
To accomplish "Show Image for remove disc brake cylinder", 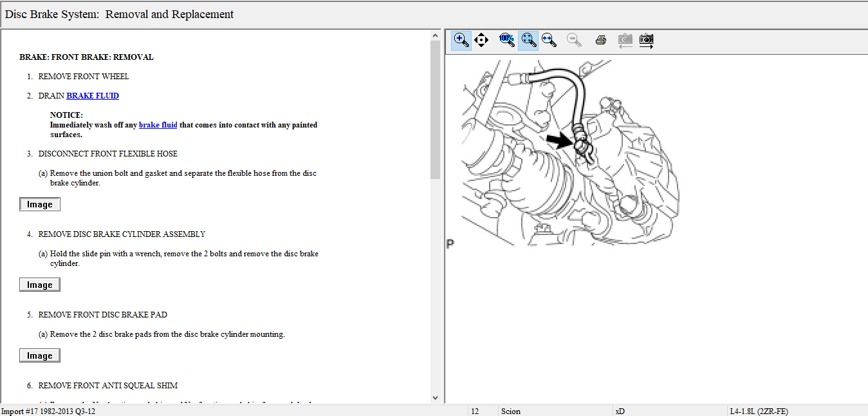I will click(x=40, y=285).
